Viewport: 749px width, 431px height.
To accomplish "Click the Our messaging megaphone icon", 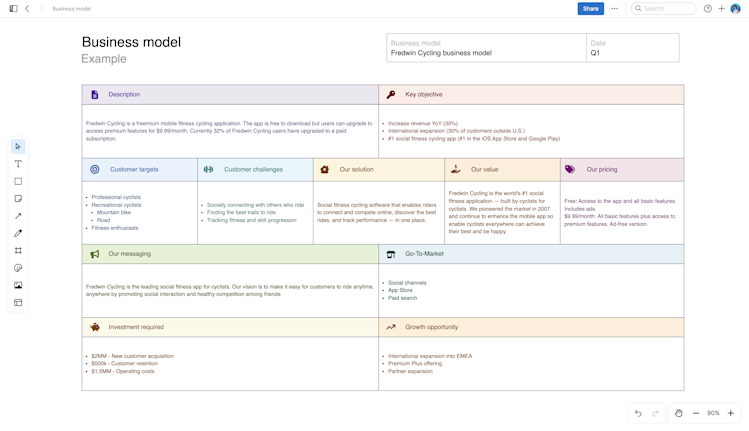I will point(95,254).
